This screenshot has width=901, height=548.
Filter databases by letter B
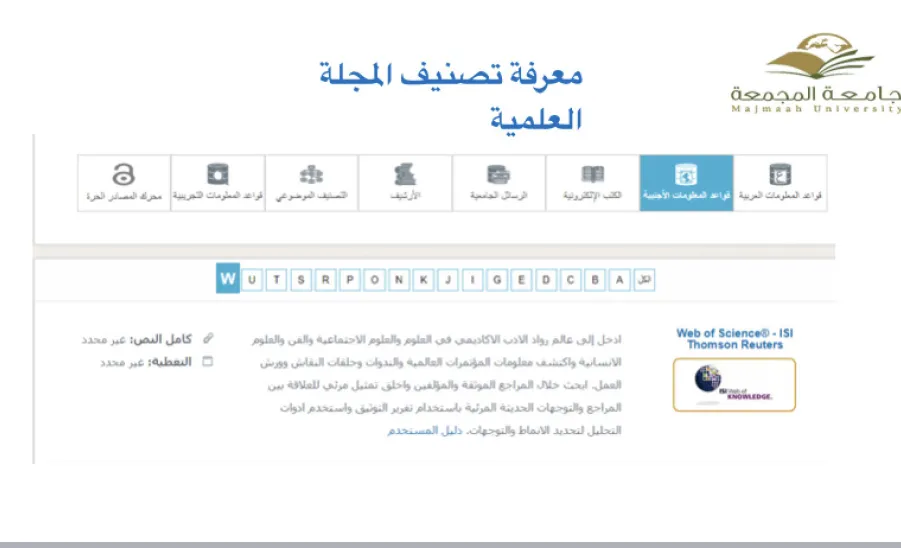(595, 280)
